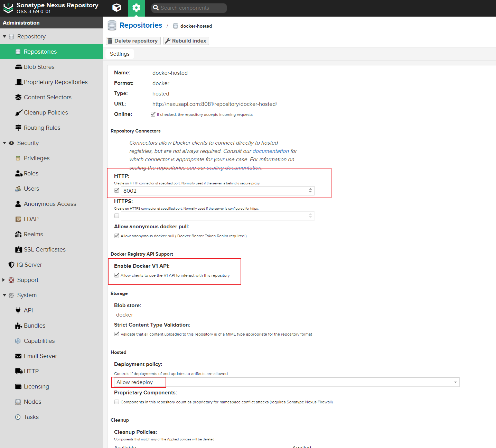This screenshot has width=496, height=448.
Task: Expand the Support tree section
Action: pos(4,280)
